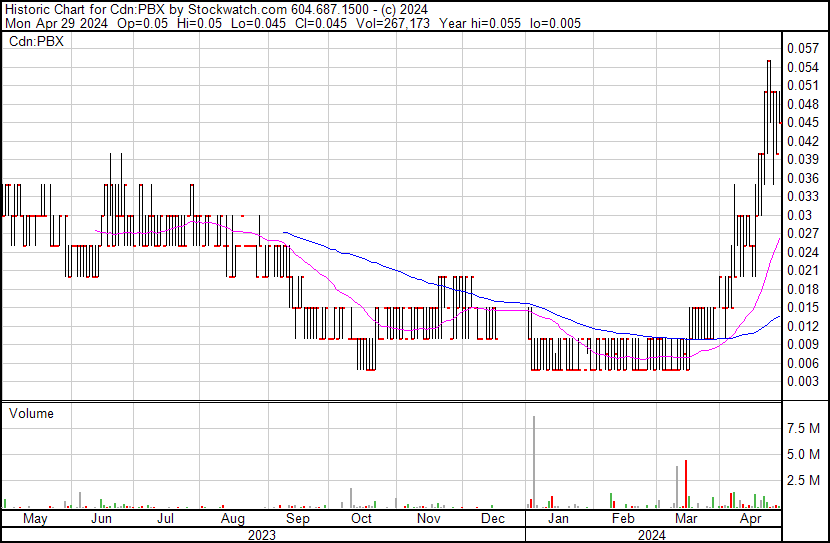Viewport: 830px width, 543px height.
Task: Select the Jan month label on time axis
Action: [x=558, y=519]
